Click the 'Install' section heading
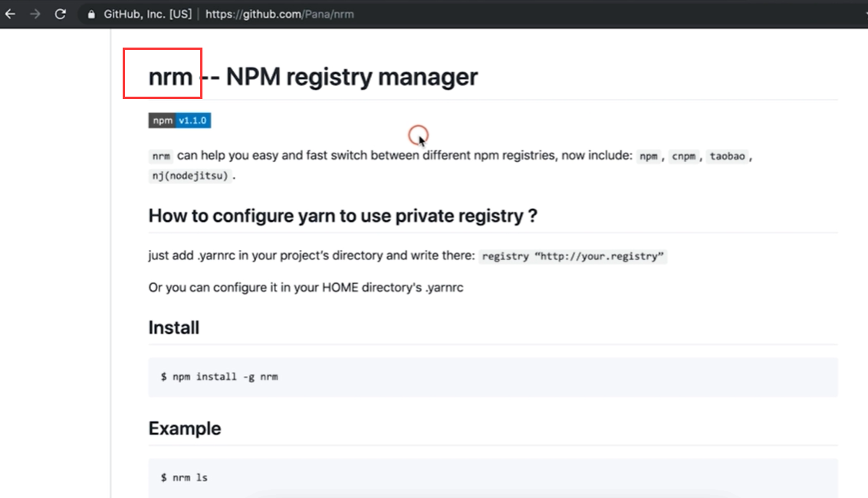The image size is (868, 498). coord(174,328)
